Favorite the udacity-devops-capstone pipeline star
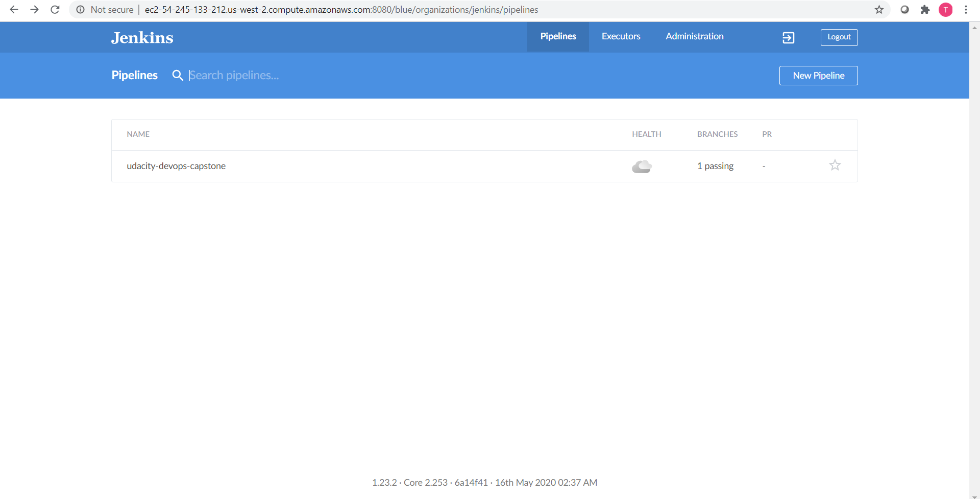The width and height of the screenshot is (980, 499). click(x=835, y=165)
